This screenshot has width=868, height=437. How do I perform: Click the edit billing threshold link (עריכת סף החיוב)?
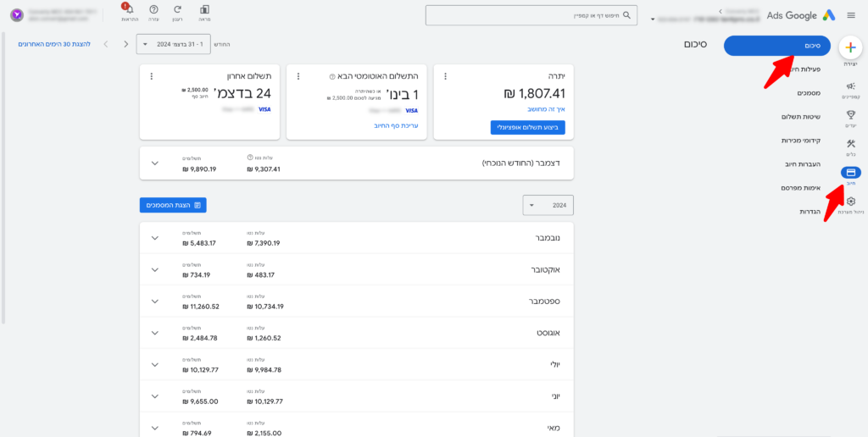[x=396, y=125]
